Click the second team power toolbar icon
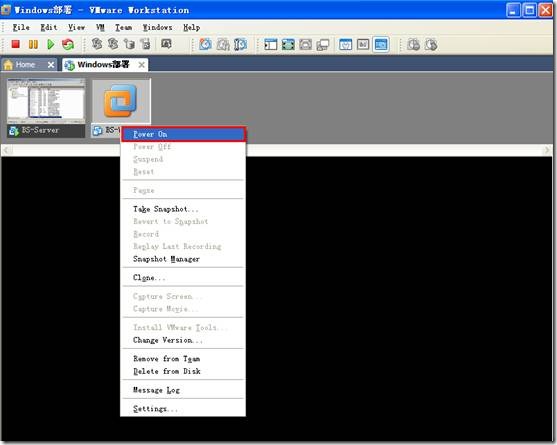The image size is (557, 445). click(x=113, y=44)
